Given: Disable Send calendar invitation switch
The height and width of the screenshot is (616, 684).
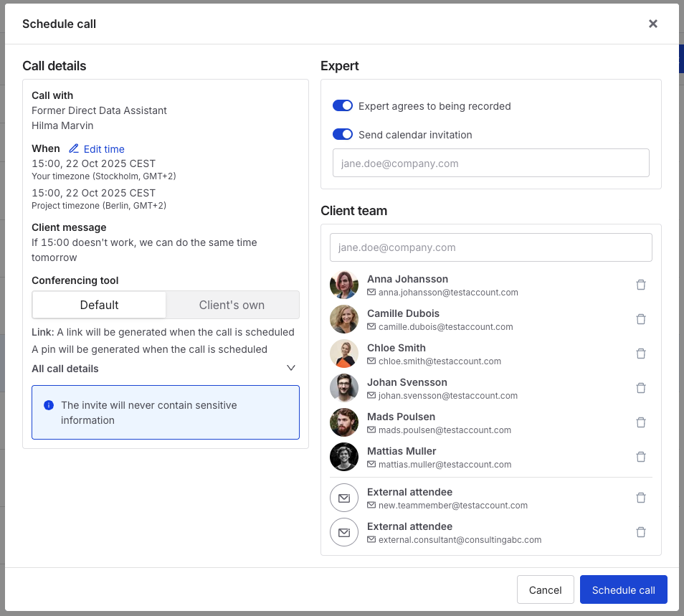Looking at the screenshot, I should click(x=343, y=135).
